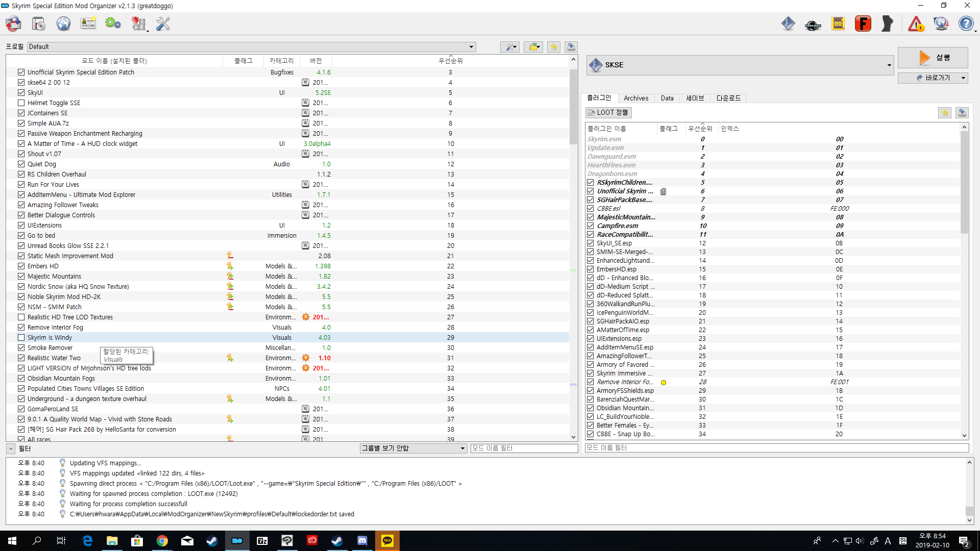Screen dimensions: 980x551
Task: Click the LOOT 정렬 sort button
Action: [608, 112]
